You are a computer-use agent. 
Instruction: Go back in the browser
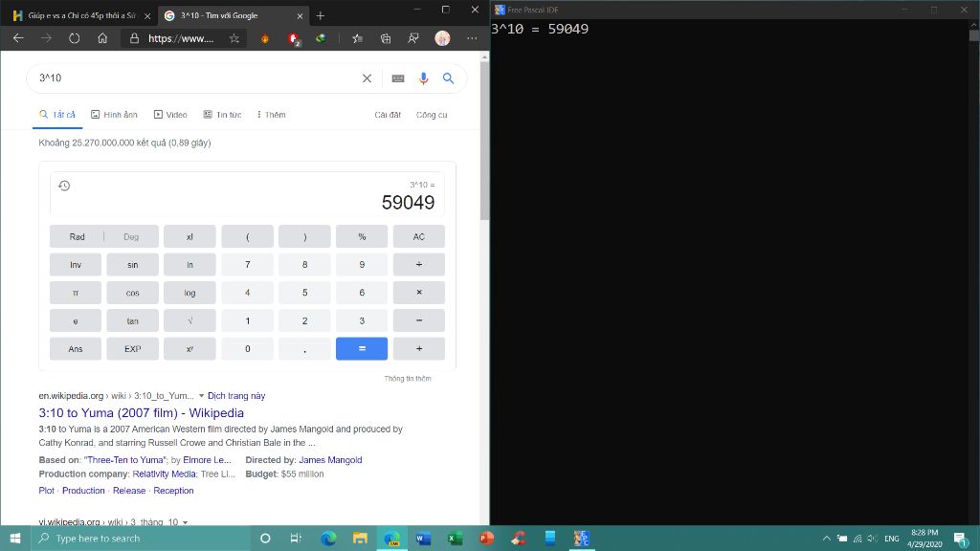[x=18, y=38]
